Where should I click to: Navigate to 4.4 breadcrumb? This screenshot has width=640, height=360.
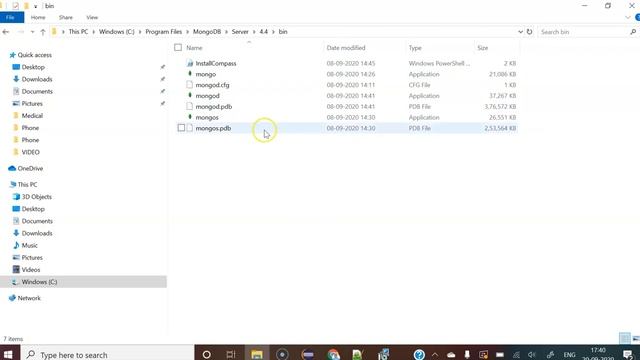coord(264,32)
